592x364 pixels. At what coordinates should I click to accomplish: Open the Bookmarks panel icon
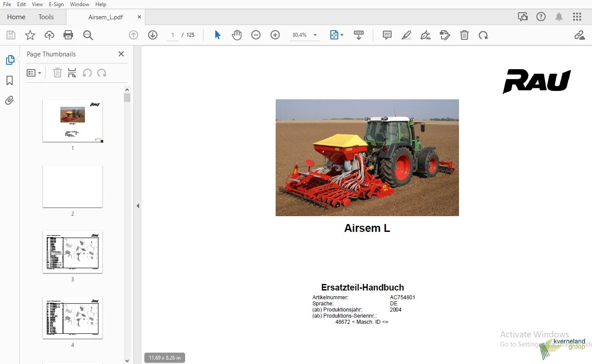[x=10, y=80]
